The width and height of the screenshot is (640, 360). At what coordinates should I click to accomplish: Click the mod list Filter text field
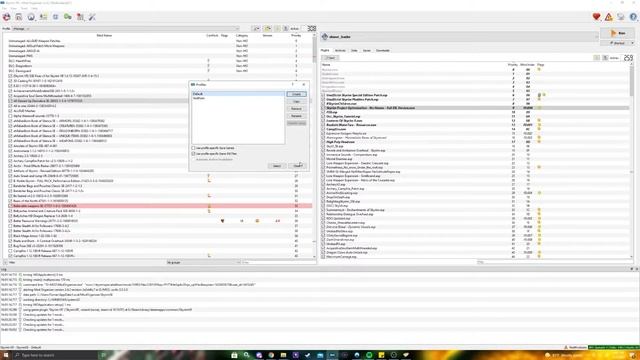tap(278, 262)
